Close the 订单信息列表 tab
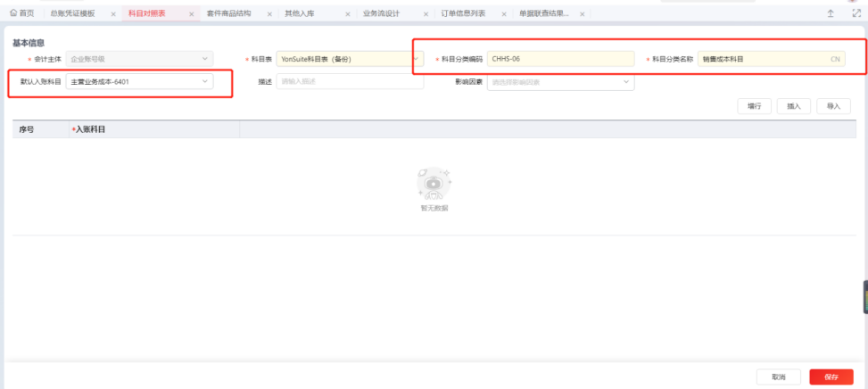This screenshot has width=868, height=389. tap(504, 14)
